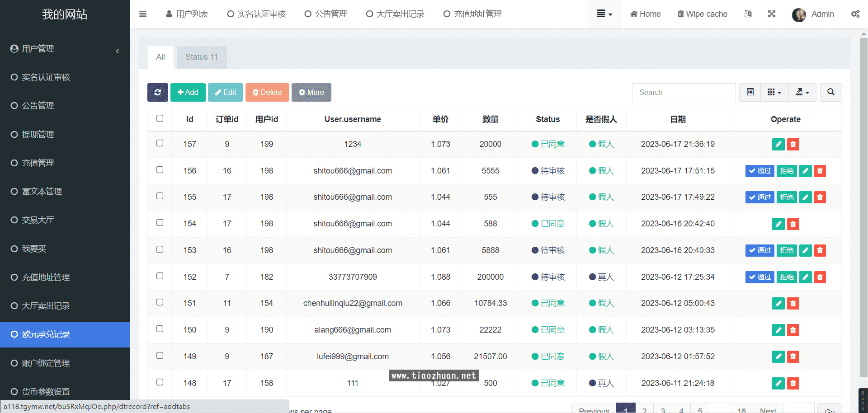Focus the Search input field
This screenshot has height=413, width=868.
click(684, 92)
